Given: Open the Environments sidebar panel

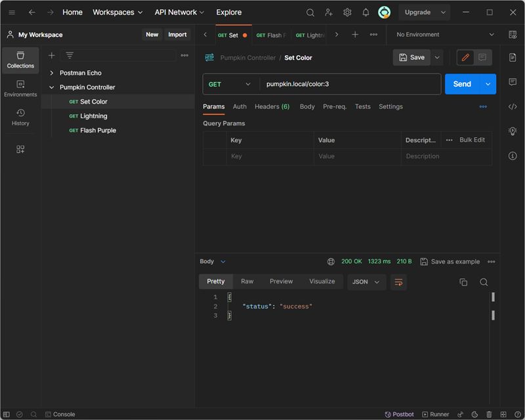Looking at the screenshot, I should (x=20, y=89).
